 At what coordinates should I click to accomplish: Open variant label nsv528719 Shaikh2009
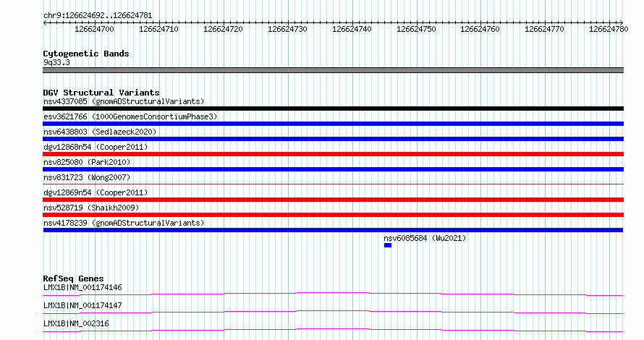(91, 208)
